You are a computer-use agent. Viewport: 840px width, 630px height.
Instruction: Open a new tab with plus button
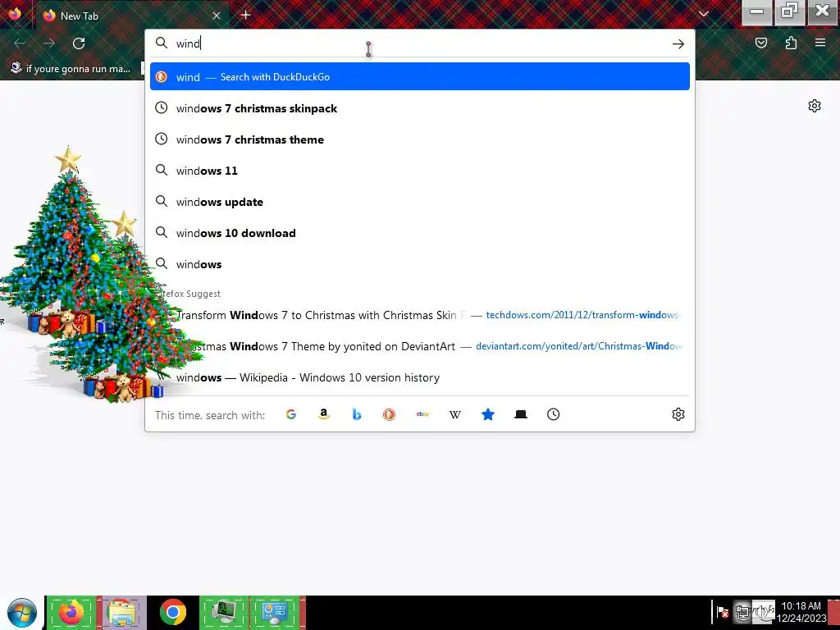246,15
